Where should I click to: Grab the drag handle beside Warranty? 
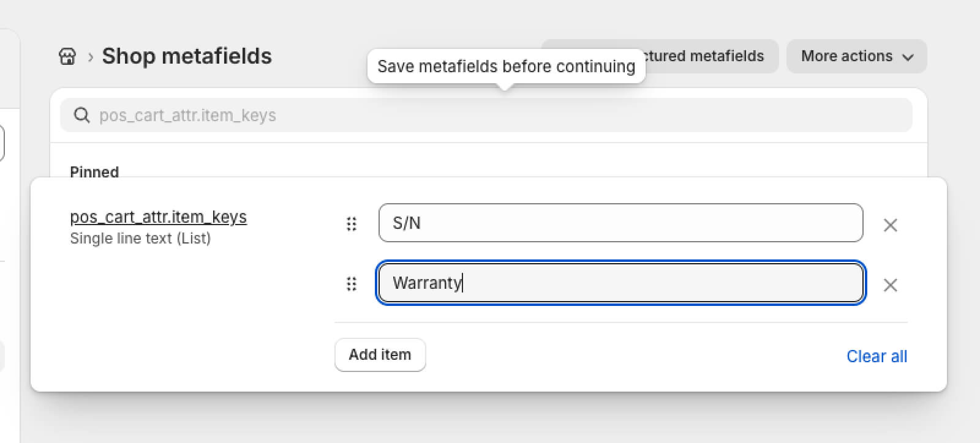coord(352,284)
